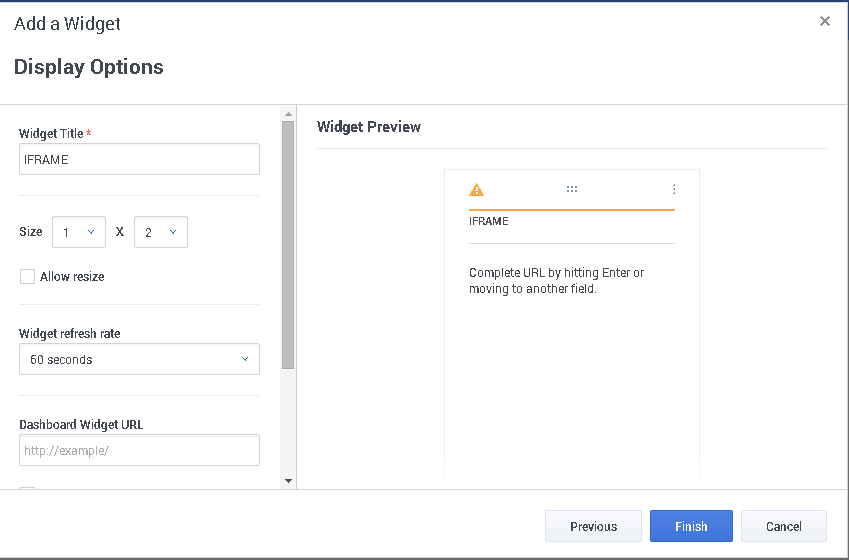Click the Display Options heading

89,67
